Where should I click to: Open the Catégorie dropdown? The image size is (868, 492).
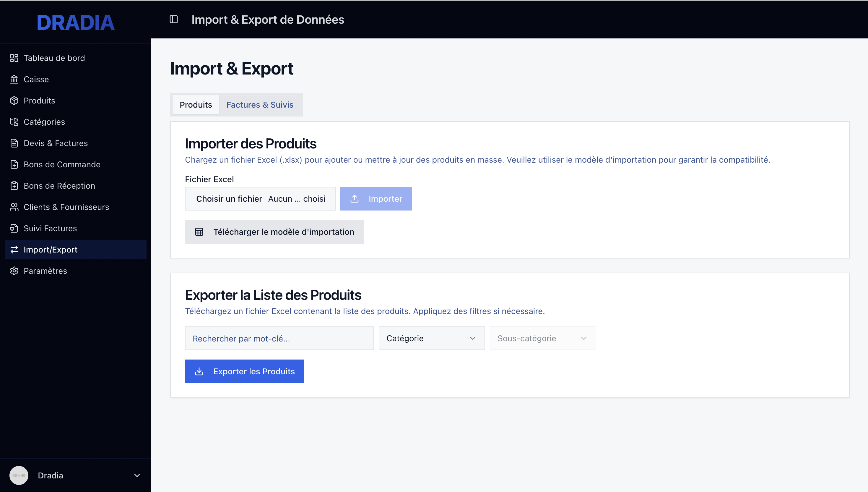pyautogui.click(x=431, y=338)
